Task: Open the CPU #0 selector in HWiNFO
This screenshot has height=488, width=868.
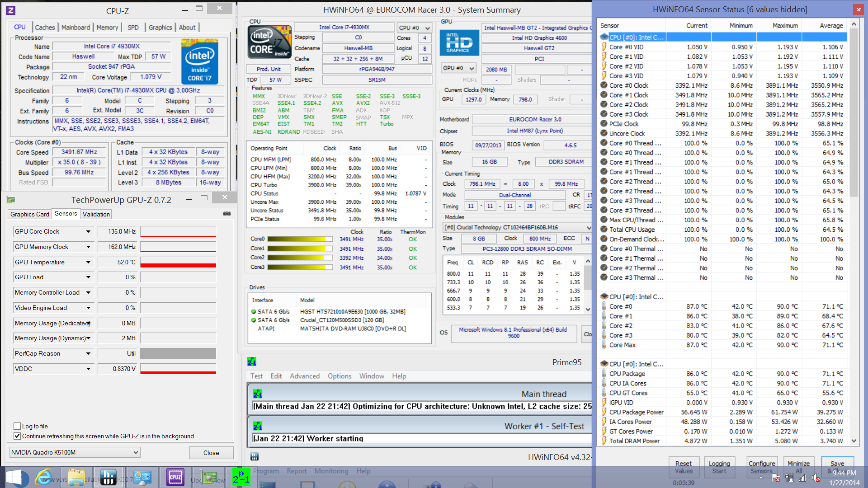Action: pyautogui.click(x=414, y=28)
